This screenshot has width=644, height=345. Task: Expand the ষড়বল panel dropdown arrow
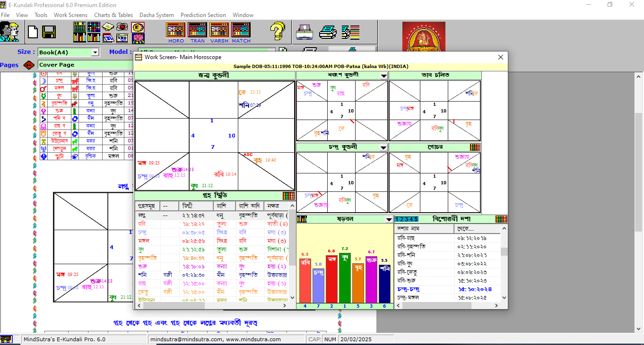click(389, 219)
